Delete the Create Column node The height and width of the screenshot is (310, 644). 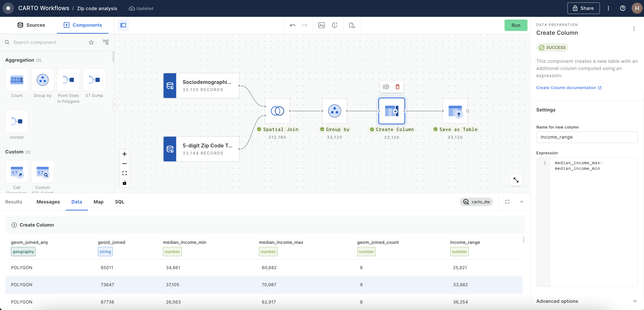pyautogui.click(x=397, y=87)
